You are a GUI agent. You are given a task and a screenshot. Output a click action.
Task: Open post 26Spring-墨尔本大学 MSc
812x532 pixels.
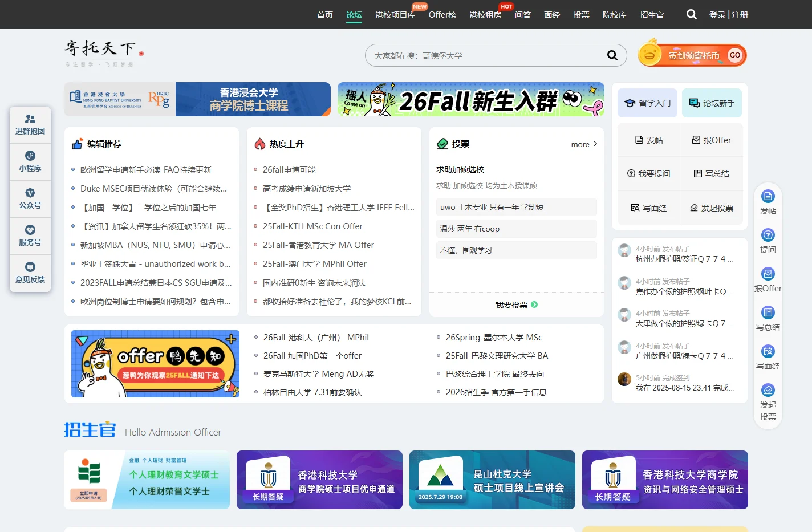pos(494,338)
